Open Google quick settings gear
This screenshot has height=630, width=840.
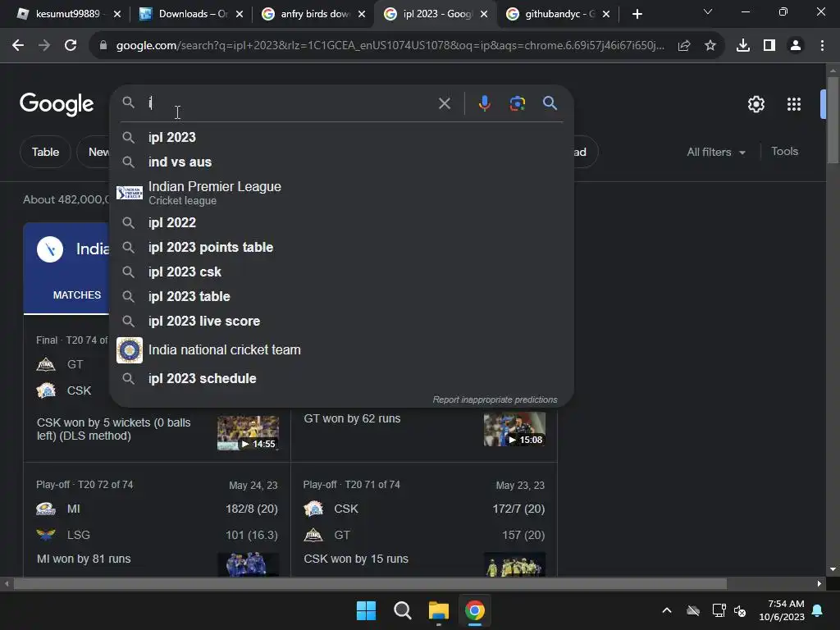click(756, 104)
